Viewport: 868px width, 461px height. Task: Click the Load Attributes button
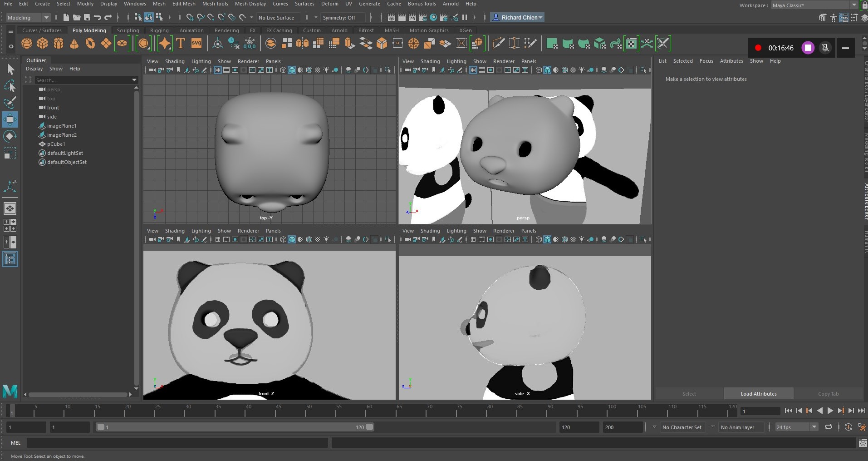coord(759,394)
